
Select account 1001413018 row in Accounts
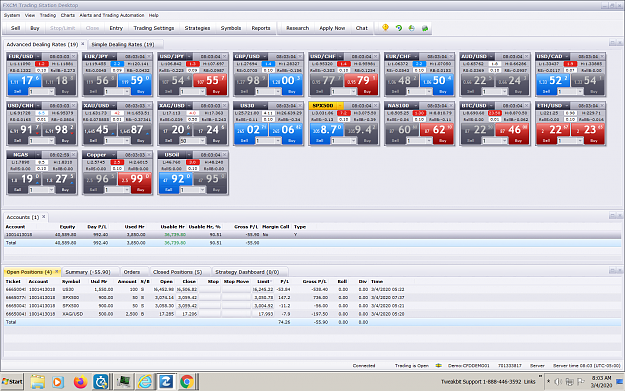click(x=313, y=234)
